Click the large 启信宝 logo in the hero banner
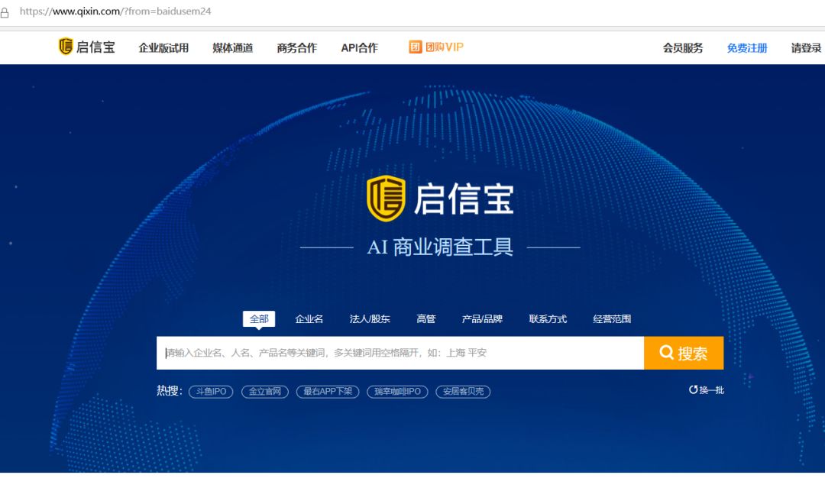The width and height of the screenshot is (825, 504). click(440, 199)
